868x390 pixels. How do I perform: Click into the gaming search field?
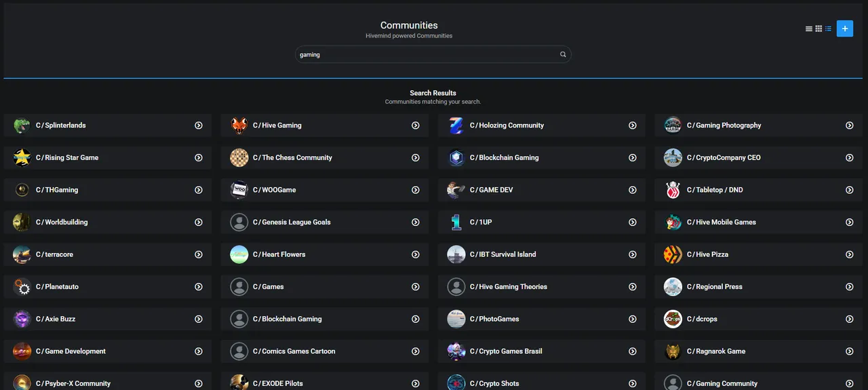click(433, 54)
